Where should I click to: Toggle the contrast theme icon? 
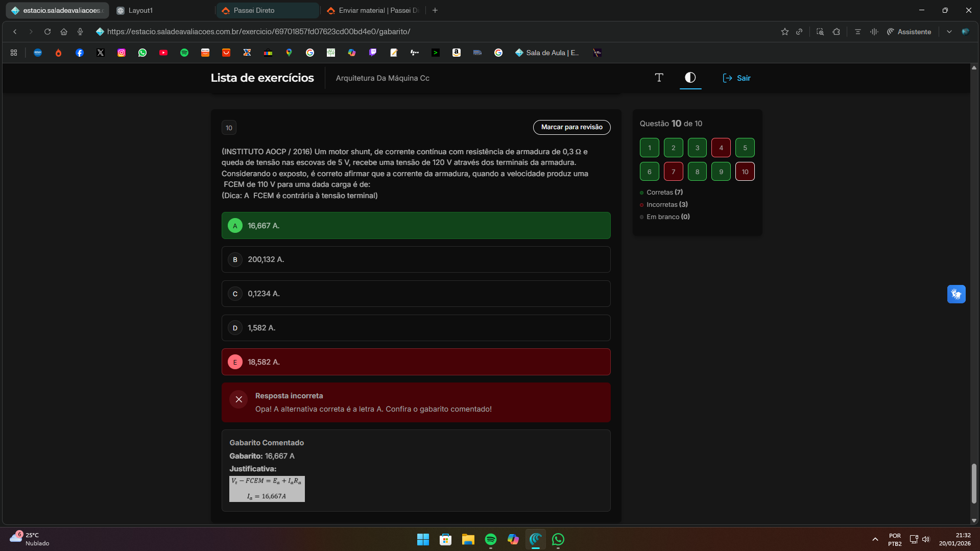pyautogui.click(x=690, y=78)
